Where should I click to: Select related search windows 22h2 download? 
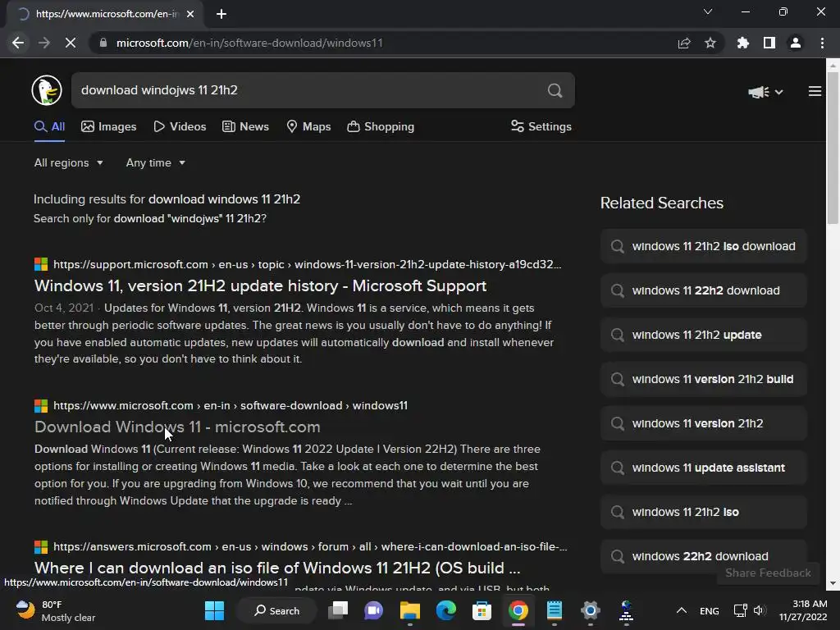703,556
